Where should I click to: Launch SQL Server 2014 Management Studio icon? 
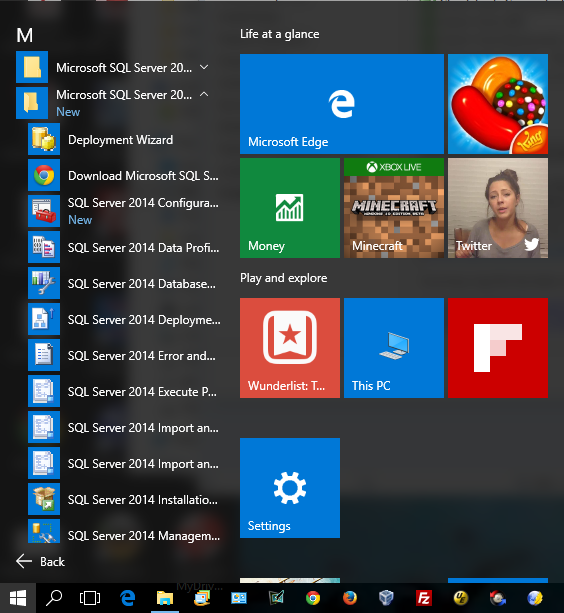(44, 531)
